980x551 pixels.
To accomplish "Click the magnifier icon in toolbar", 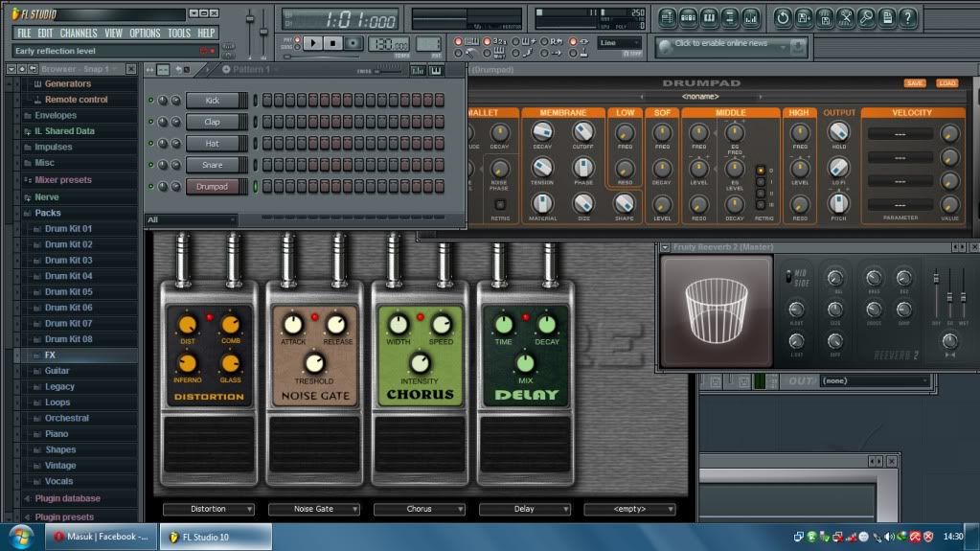I will pos(866,18).
